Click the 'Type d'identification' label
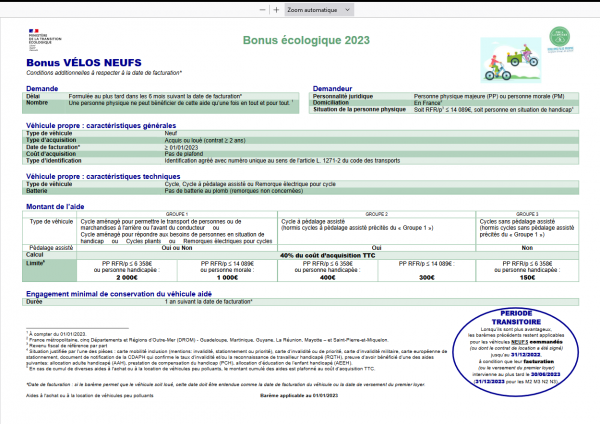Screen dimensions: 600x424 click(x=54, y=161)
